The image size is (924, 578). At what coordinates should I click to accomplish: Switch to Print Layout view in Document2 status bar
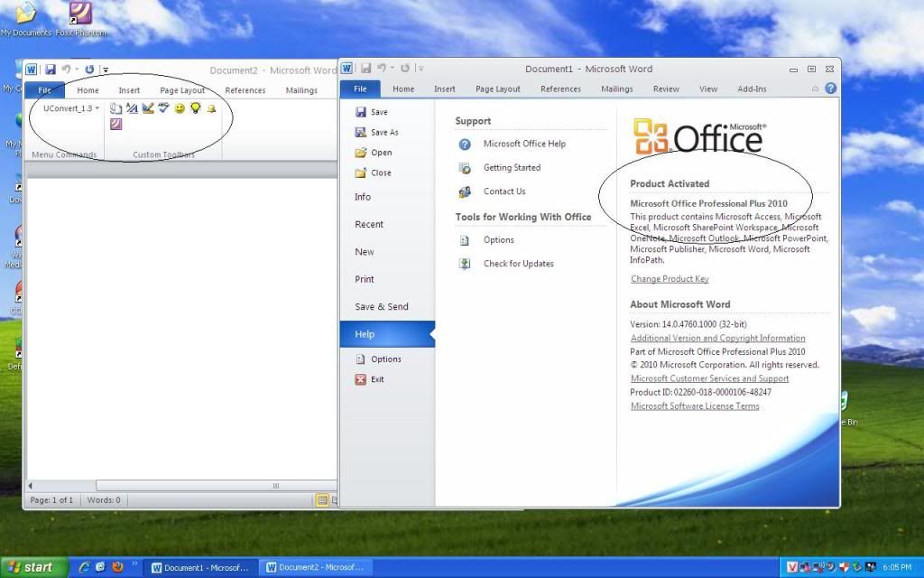point(322,500)
